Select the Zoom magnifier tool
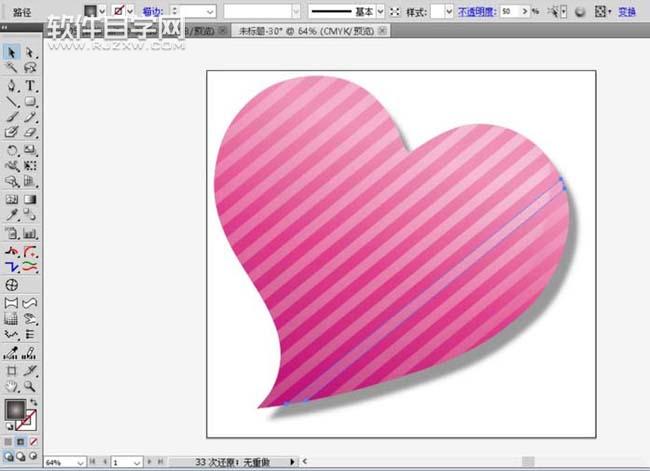Screen dimensions: 650x471 [x=30, y=385]
